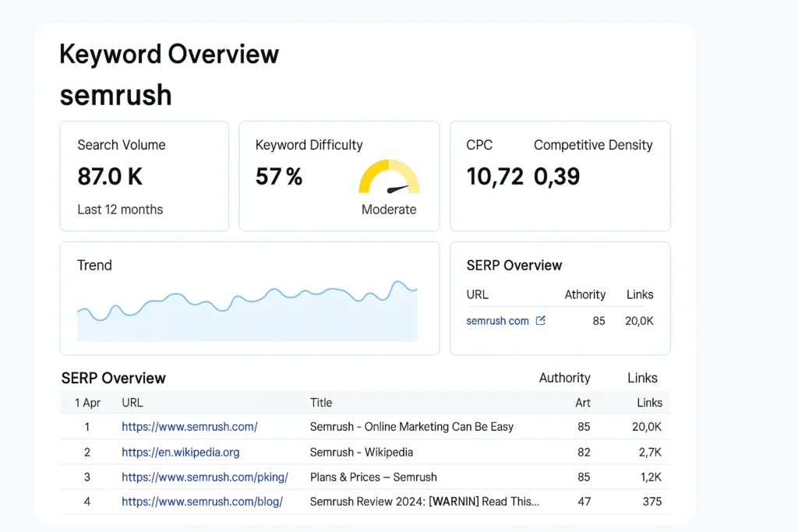Image resolution: width=798 pixels, height=532 pixels.
Task: Select the 87.0 K search volume value
Action: 110,177
